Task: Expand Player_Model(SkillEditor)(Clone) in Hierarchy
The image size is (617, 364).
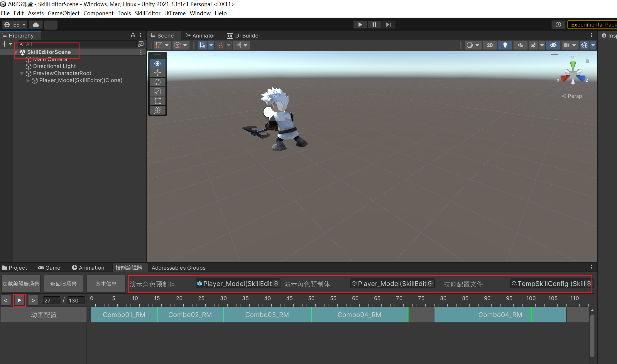Action: [28, 80]
